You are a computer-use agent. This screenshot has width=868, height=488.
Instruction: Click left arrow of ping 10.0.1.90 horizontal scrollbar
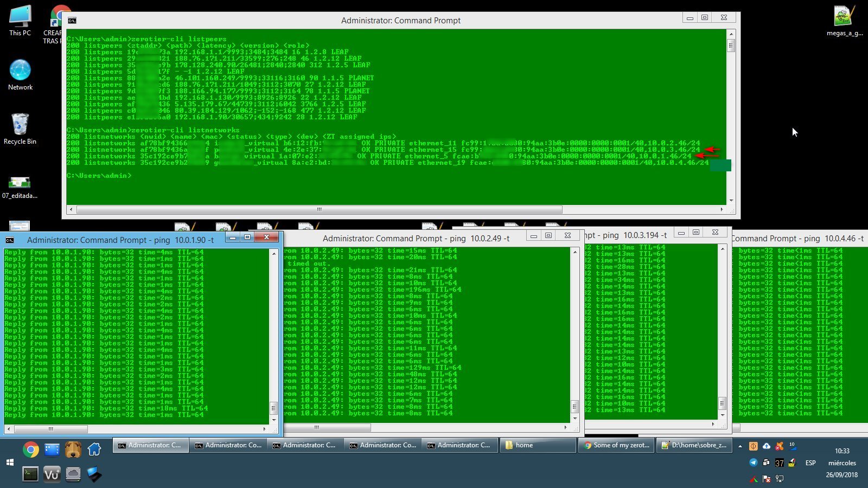[8, 429]
